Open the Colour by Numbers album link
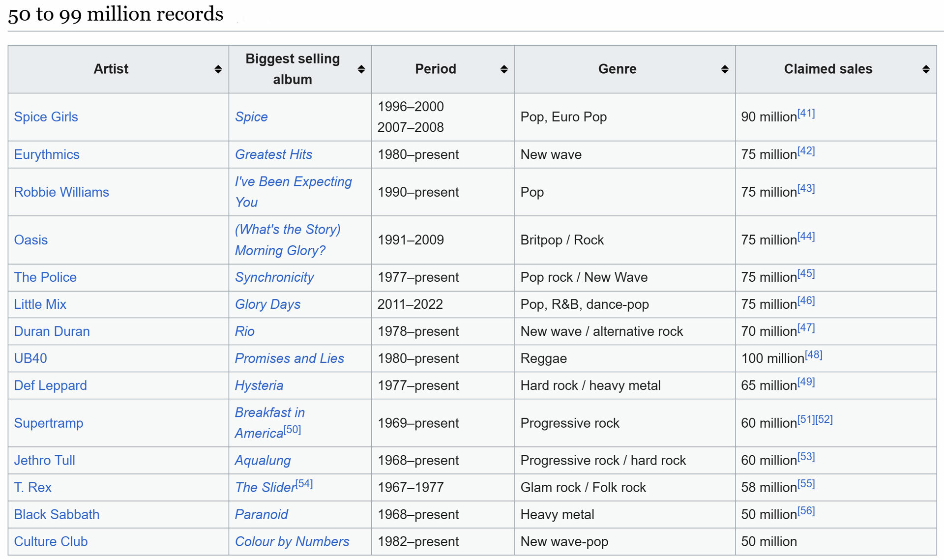The image size is (944, 560). (x=292, y=542)
